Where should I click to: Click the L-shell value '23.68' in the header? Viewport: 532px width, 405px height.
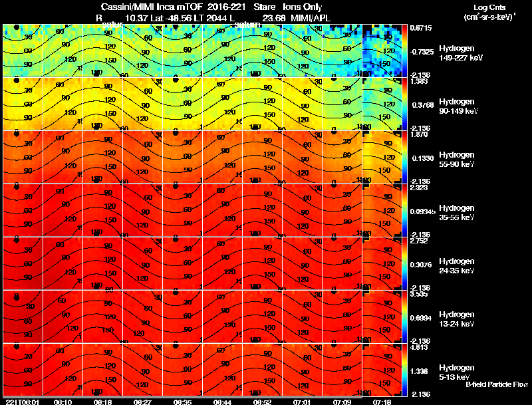click(274, 19)
